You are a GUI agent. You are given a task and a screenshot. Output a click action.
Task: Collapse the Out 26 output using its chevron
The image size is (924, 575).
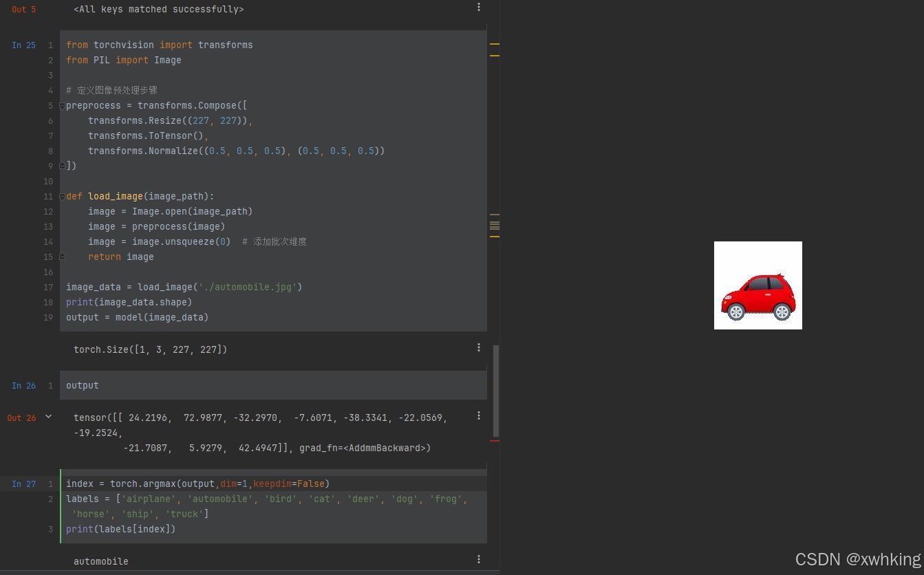48,417
